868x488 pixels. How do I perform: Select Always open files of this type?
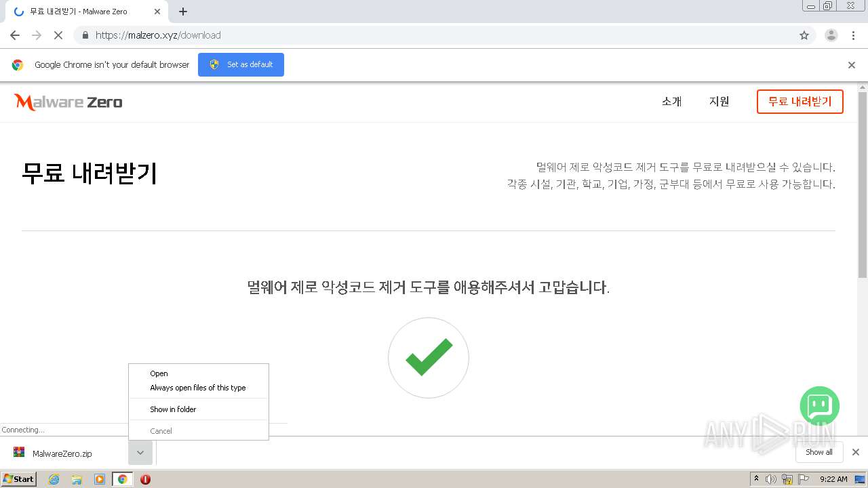pyautogui.click(x=199, y=388)
